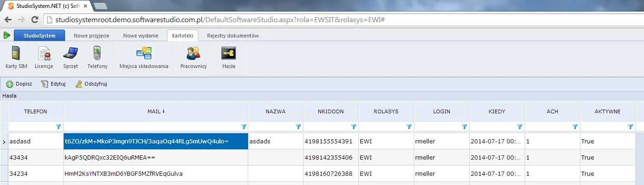
Task: Sort by the TELEFON column header
Action: [x=36, y=111]
